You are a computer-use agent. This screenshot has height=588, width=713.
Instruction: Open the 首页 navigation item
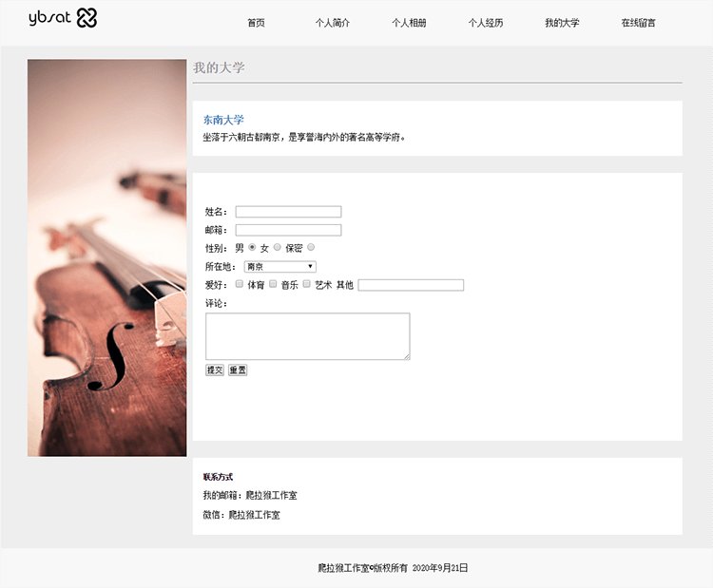pos(256,23)
